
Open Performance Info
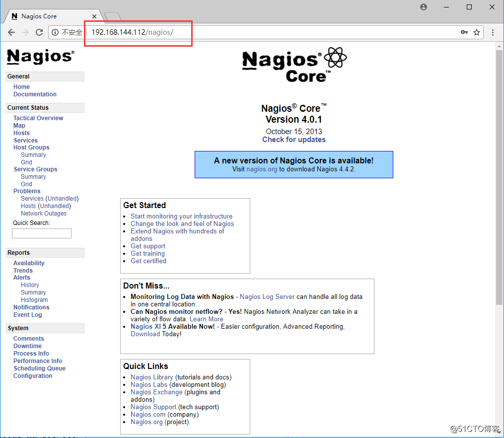38,361
